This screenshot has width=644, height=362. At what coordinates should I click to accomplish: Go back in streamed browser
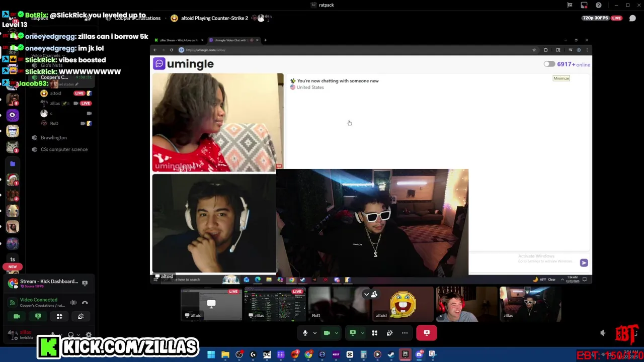point(155,50)
